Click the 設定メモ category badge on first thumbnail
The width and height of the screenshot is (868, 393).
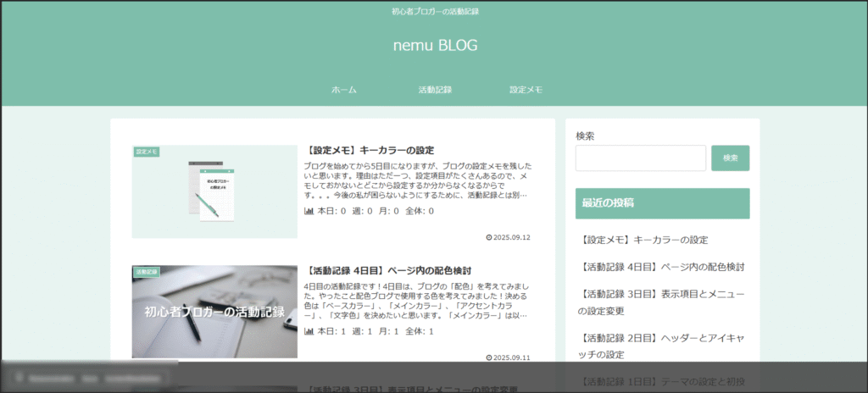tap(147, 152)
